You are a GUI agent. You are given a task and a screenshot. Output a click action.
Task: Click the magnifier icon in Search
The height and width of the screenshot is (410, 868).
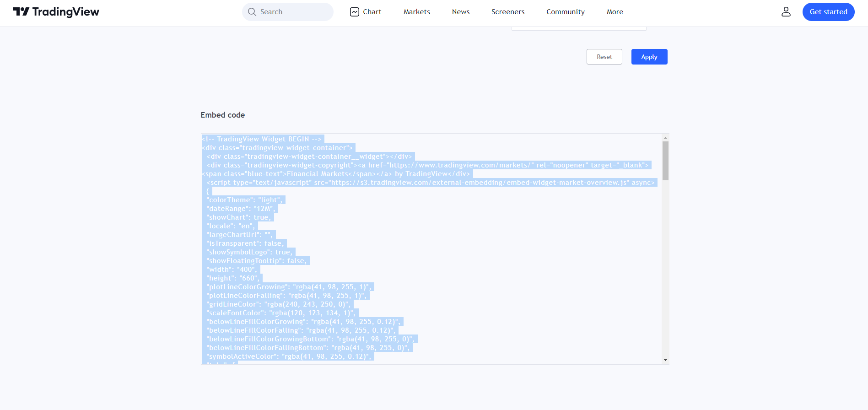pyautogui.click(x=252, y=12)
